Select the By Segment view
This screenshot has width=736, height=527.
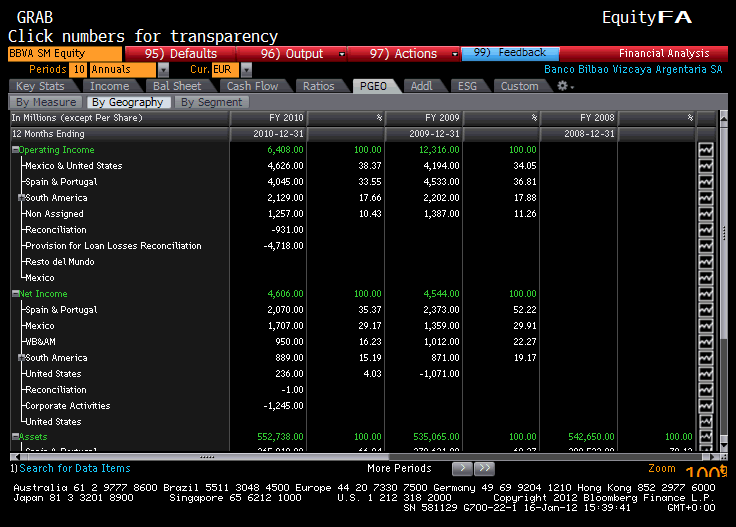tap(211, 102)
